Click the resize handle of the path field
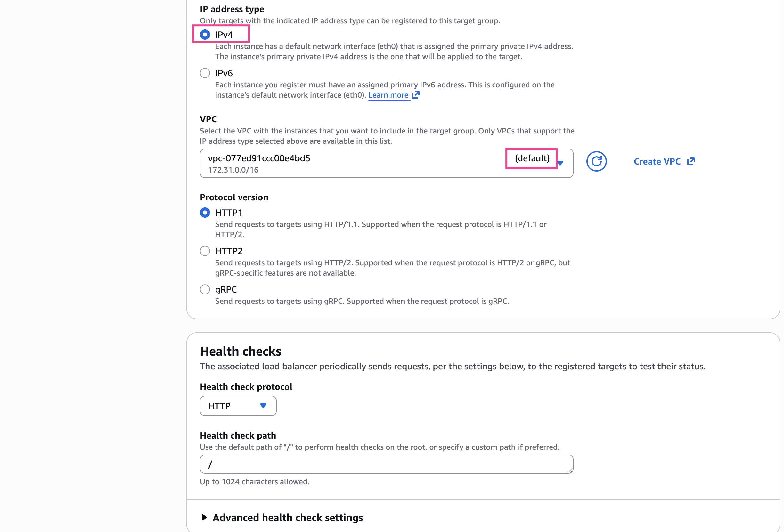 pos(570,471)
